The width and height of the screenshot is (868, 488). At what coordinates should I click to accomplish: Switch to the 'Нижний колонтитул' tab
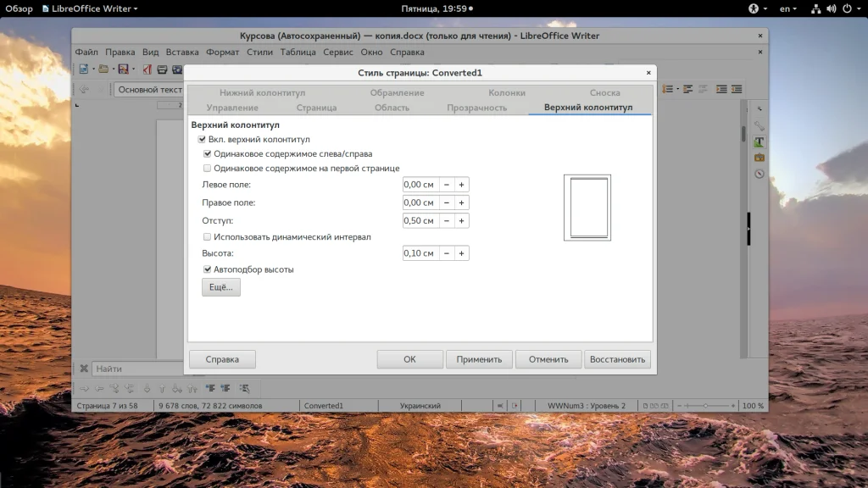(x=262, y=93)
